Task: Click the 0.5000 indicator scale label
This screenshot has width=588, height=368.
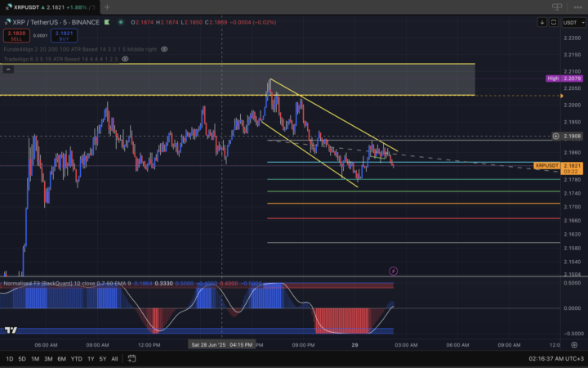Action: [574, 283]
